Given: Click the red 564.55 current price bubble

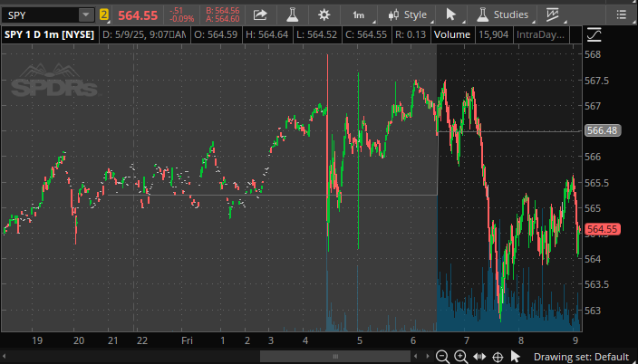Looking at the screenshot, I should [602, 229].
